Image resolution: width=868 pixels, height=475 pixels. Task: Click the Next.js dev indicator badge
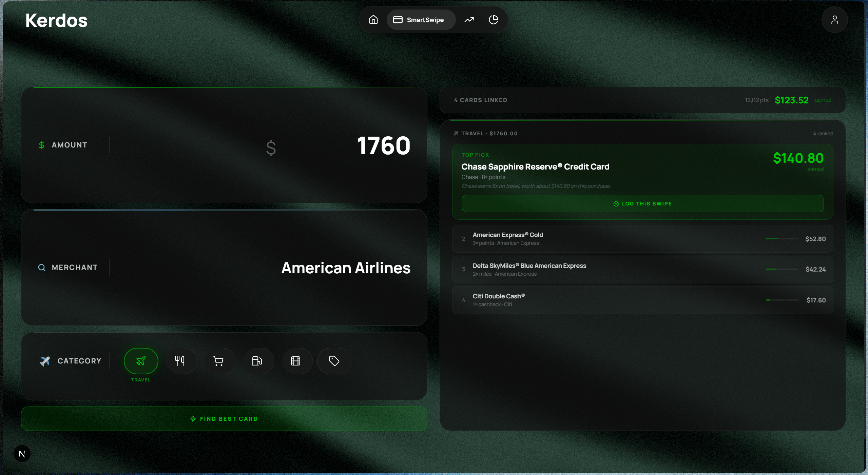(x=22, y=454)
